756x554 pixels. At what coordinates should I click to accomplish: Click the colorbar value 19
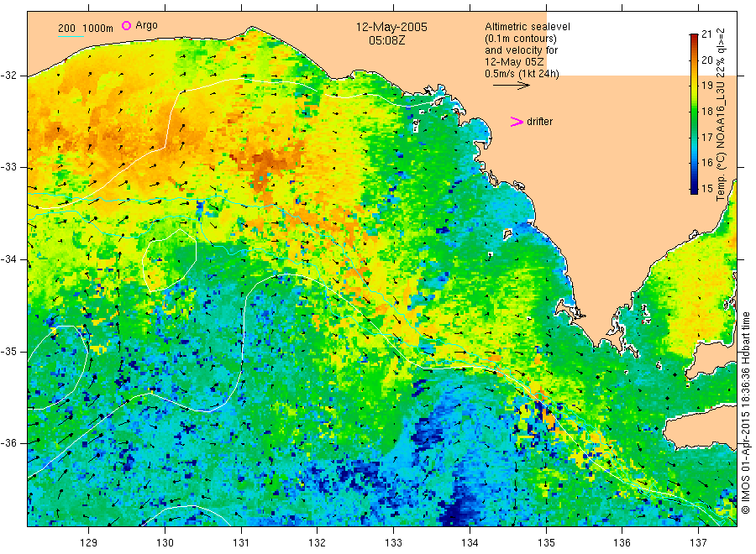[706, 86]
